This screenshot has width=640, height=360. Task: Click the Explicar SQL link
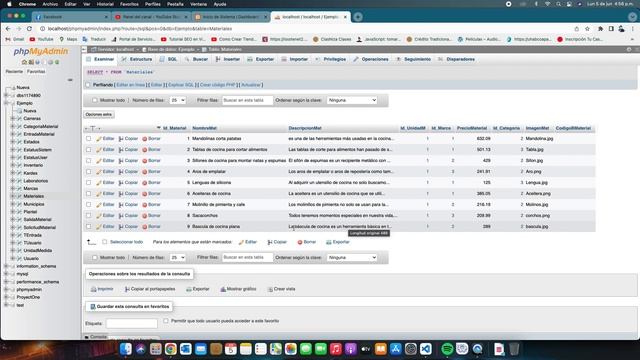[x=181, y=85]
